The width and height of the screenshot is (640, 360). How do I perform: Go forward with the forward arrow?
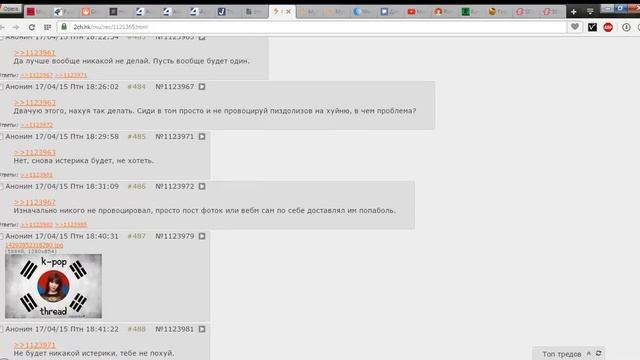(16, 27)
